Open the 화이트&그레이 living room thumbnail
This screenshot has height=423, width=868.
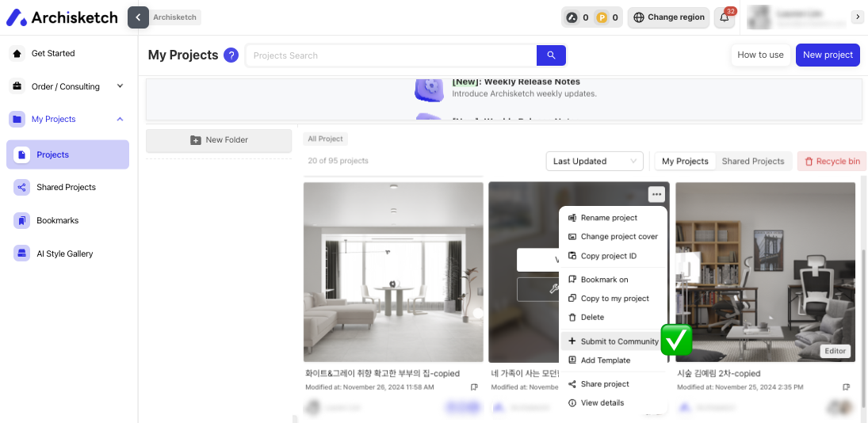[393, 272]
